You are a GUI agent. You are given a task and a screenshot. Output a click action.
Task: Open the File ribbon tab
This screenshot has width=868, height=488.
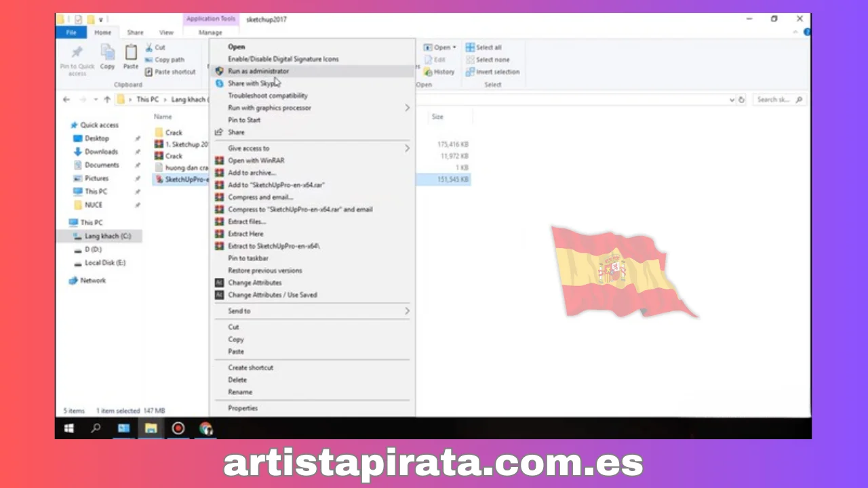[x=71, y=33]
